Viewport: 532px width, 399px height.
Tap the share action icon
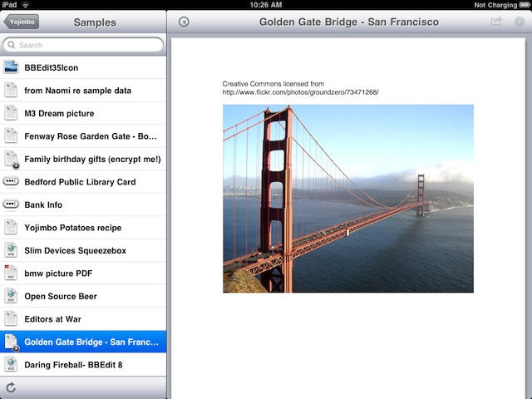click(497, 22)
